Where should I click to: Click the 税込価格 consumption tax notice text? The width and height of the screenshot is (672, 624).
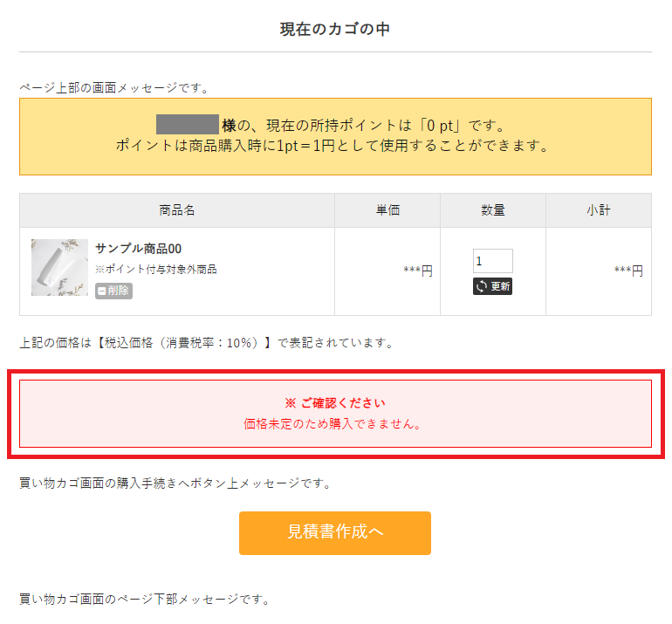(206, 343)
